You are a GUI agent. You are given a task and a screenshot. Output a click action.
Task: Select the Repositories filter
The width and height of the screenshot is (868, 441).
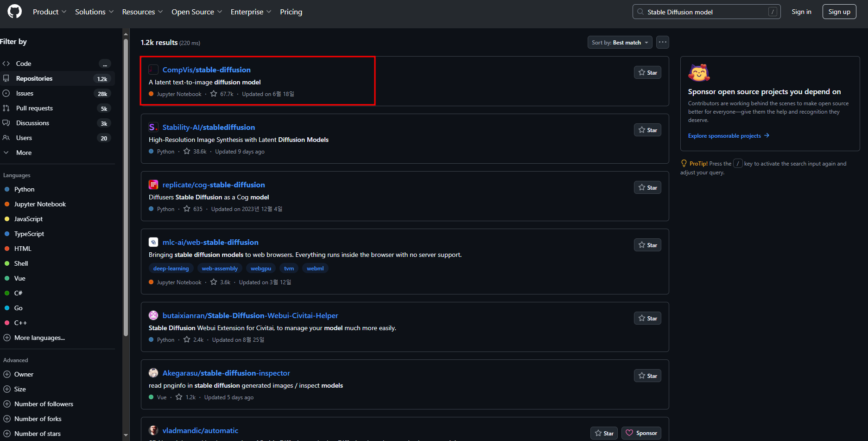(x=57, y=78)
